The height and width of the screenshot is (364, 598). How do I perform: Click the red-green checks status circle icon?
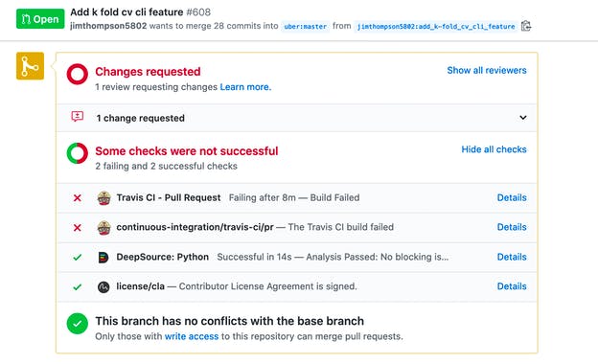tap(78, 153)
